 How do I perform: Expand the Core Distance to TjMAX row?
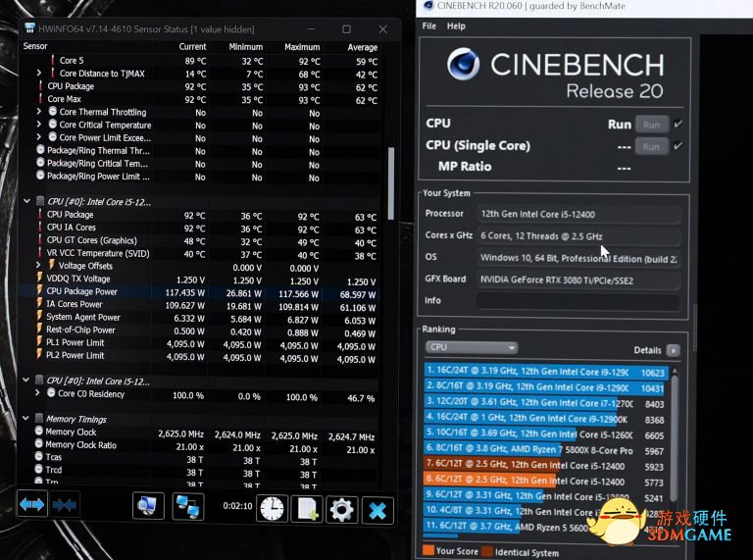(39, 73)
